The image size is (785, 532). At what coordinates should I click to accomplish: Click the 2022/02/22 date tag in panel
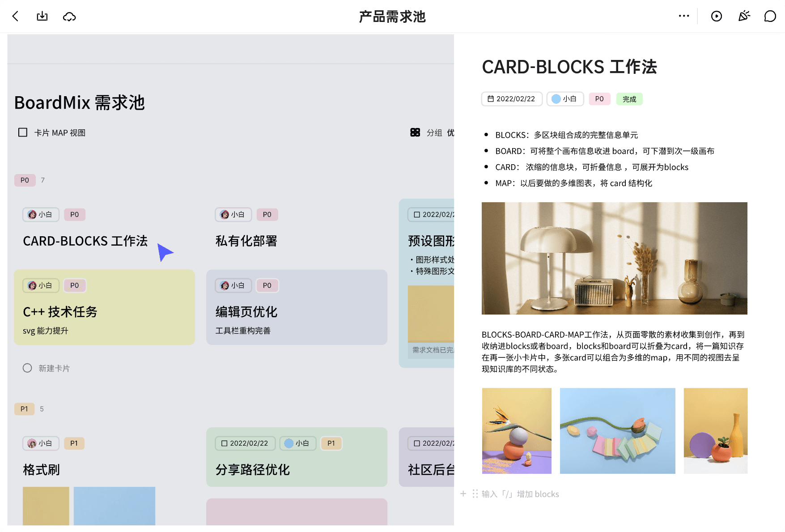pos(511,99)
